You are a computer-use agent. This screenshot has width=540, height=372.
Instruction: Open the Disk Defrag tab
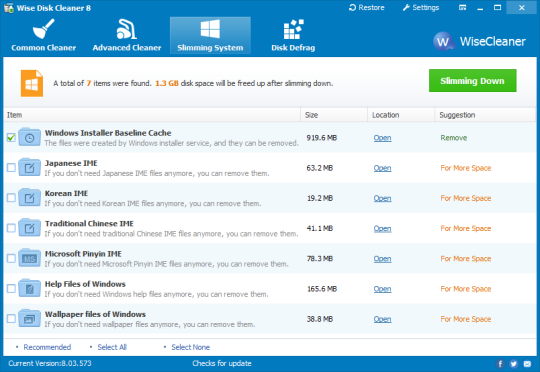click(x=293, y=35)
